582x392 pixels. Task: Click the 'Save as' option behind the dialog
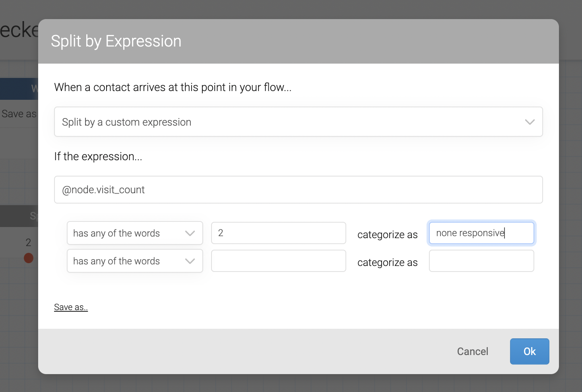(18, 113)
